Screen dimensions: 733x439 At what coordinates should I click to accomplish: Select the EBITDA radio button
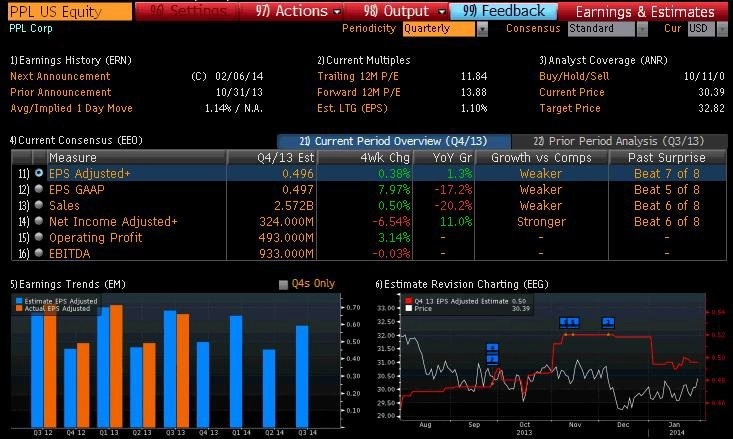pyautogui.click(x=39, y=253)
